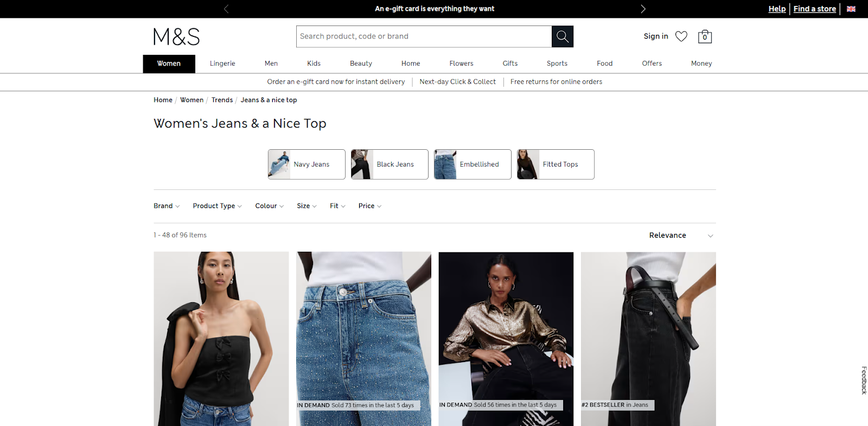Click the Find a store link
This screenshot has width=868, height=426.
pyautogui.click(x=814, y=9)
